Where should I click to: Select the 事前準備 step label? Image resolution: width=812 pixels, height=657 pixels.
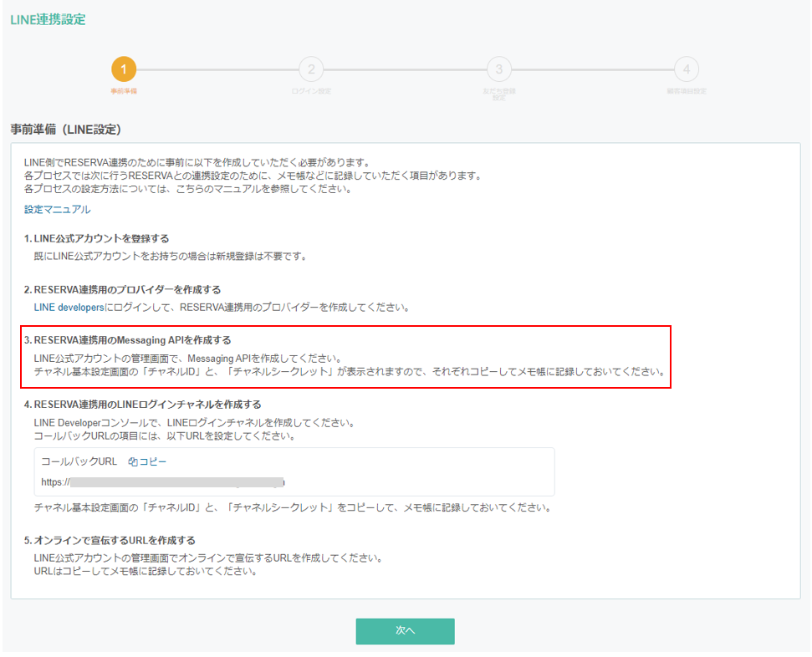[x=124, y=90]
